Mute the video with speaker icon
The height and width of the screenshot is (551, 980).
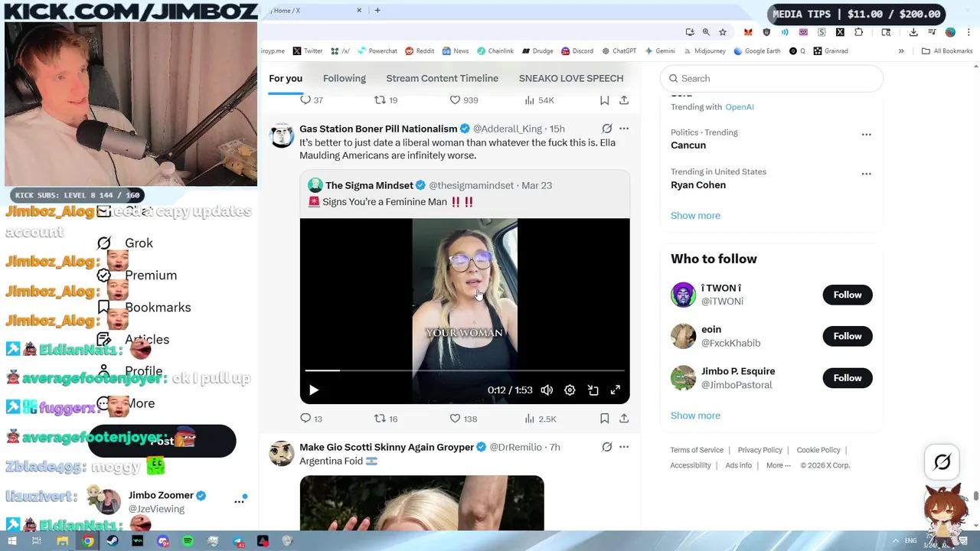(547, 390)
